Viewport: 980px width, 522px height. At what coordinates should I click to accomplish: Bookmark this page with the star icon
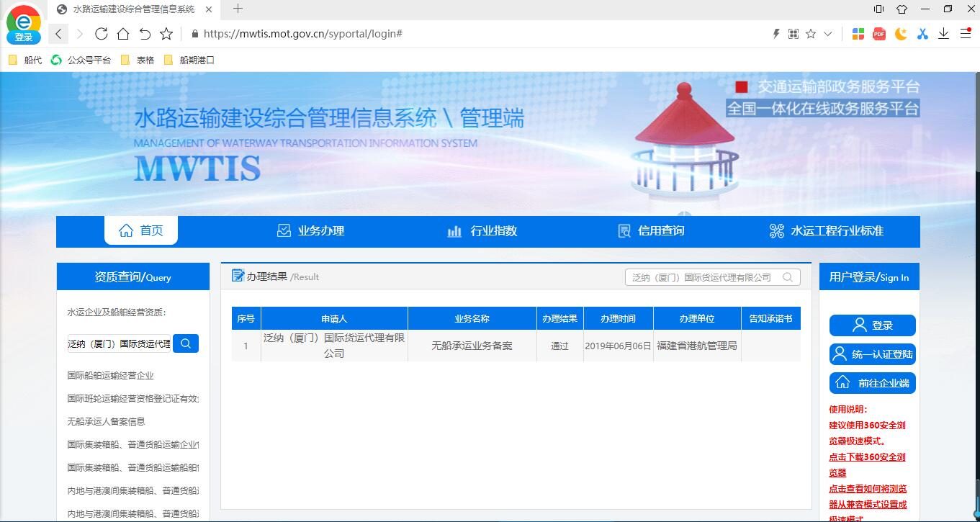point(166,34)
